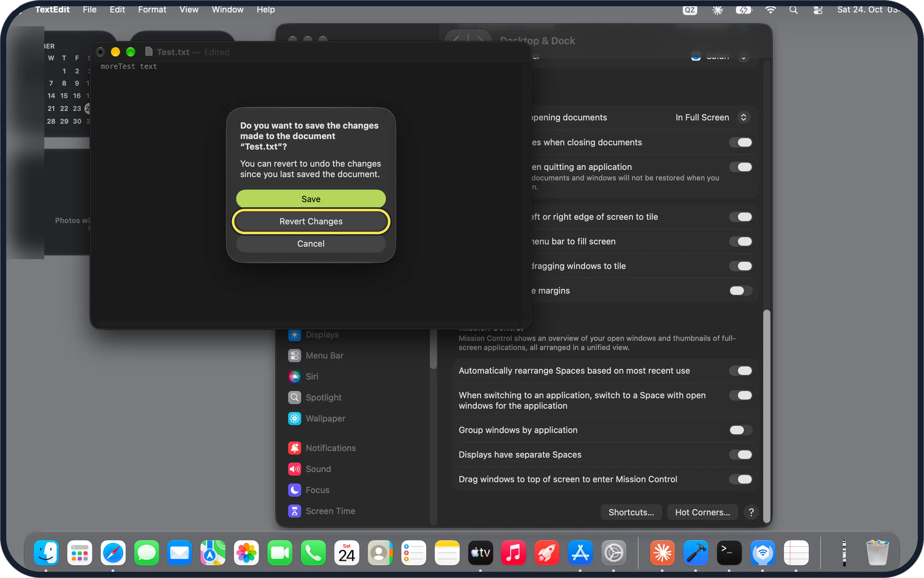Open Finder from the Dock
The height and width of the screenshot is (578, 924).
(x=46, y=552)
